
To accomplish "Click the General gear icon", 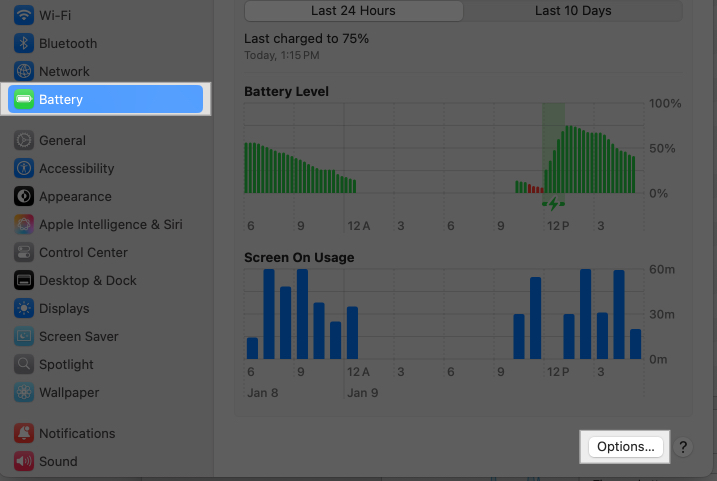I will coord(24,140).
